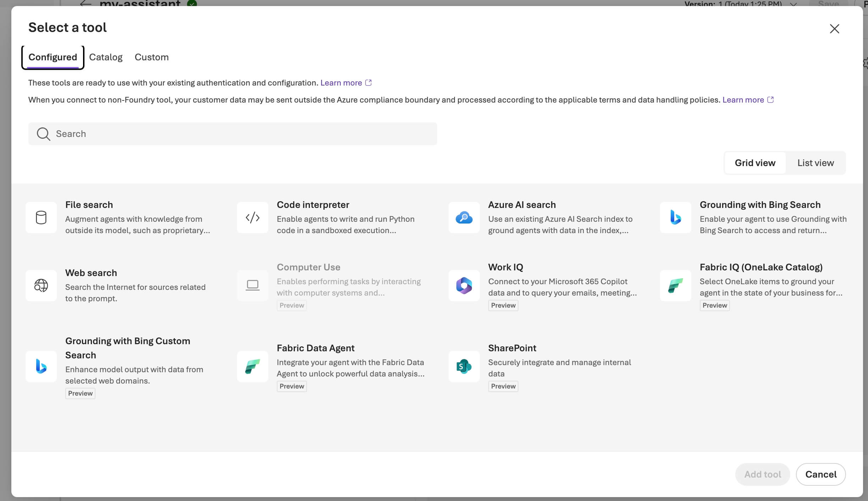Click the Grounding with Bing Custom Search title
This screenshot has height=501, width=868.
pyautogui.click(x=128, y=348)
